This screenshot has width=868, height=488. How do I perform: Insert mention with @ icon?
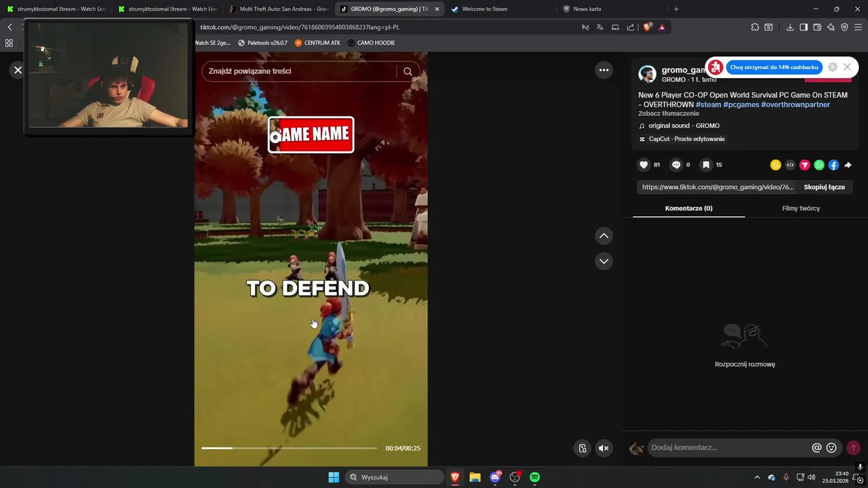[x=816, y=447]
